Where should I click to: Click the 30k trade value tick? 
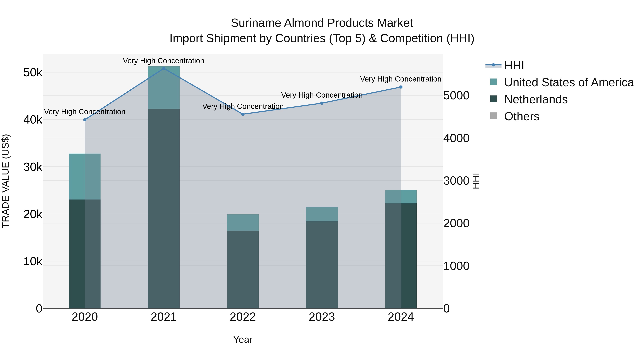coord(33,167)
